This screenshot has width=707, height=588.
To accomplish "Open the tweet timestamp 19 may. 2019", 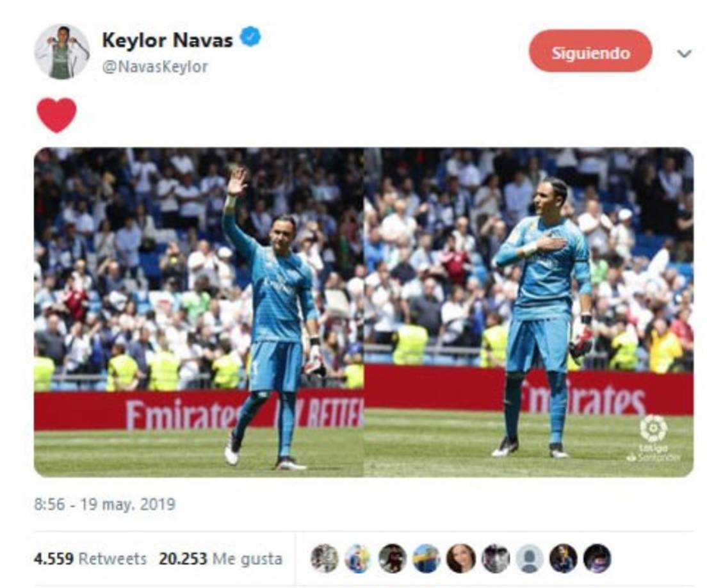I will coord(104,503).
